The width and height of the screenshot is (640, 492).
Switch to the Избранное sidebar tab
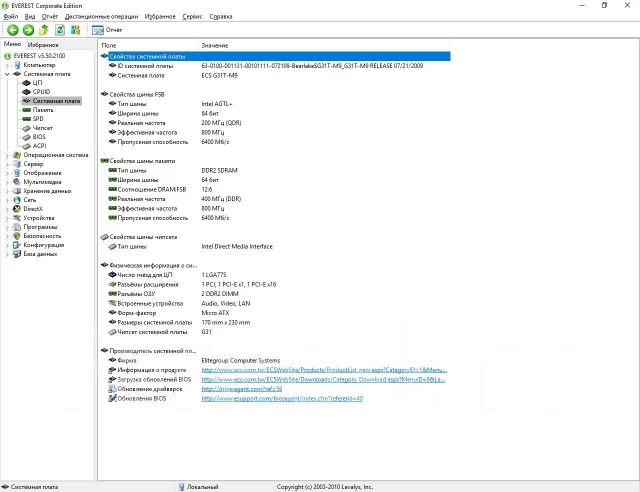point(43,45)
